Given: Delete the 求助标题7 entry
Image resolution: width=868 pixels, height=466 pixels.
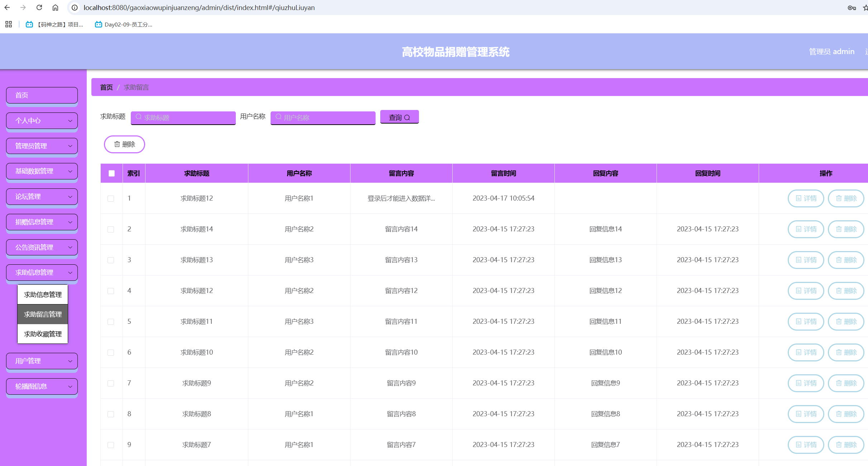Looking at the screenshot, I should point(846,445).
